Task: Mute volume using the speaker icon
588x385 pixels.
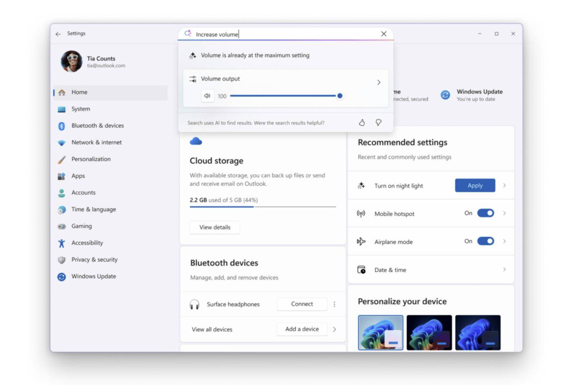Action: pyautogui.click(x=207, y=96)
